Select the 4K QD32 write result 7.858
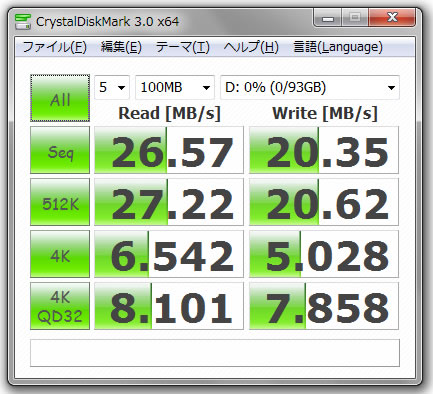This screenshot has width=433, height=394. [324, 306]
